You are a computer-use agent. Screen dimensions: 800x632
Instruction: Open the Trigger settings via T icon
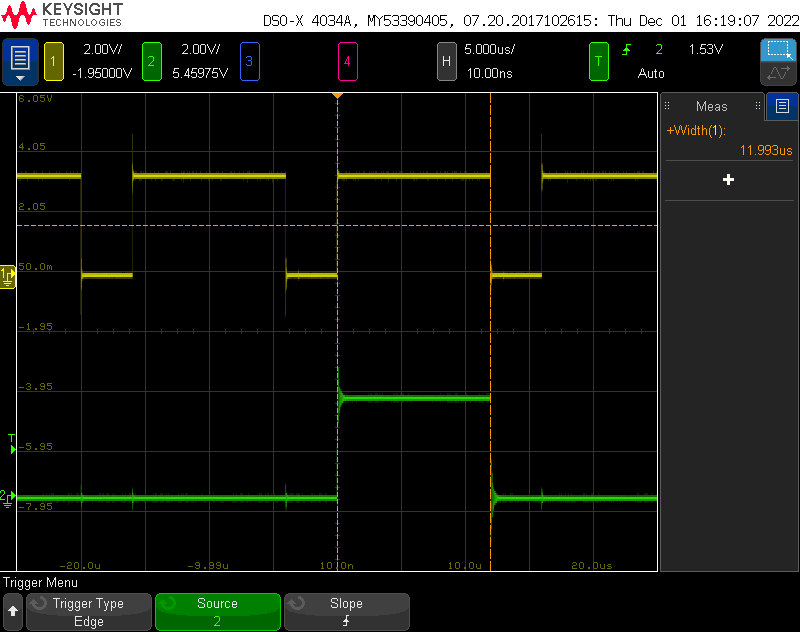click(x=598, y=61)
